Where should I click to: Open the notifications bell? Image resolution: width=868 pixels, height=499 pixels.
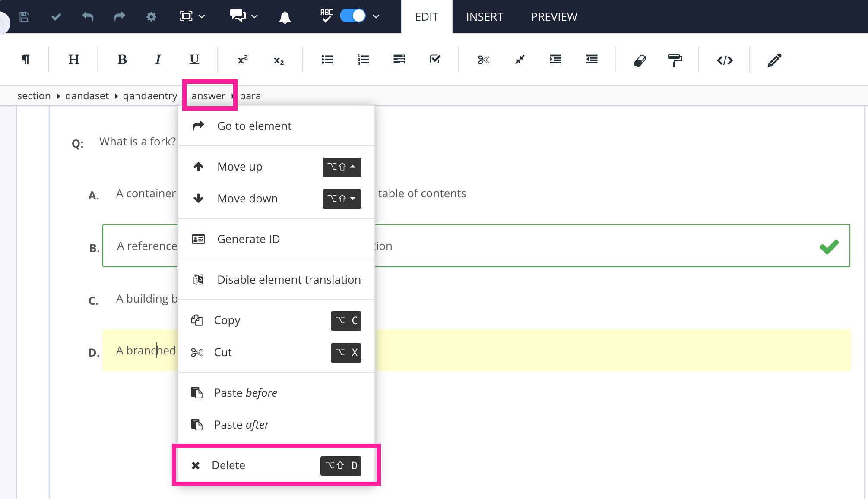coord(285,17)
